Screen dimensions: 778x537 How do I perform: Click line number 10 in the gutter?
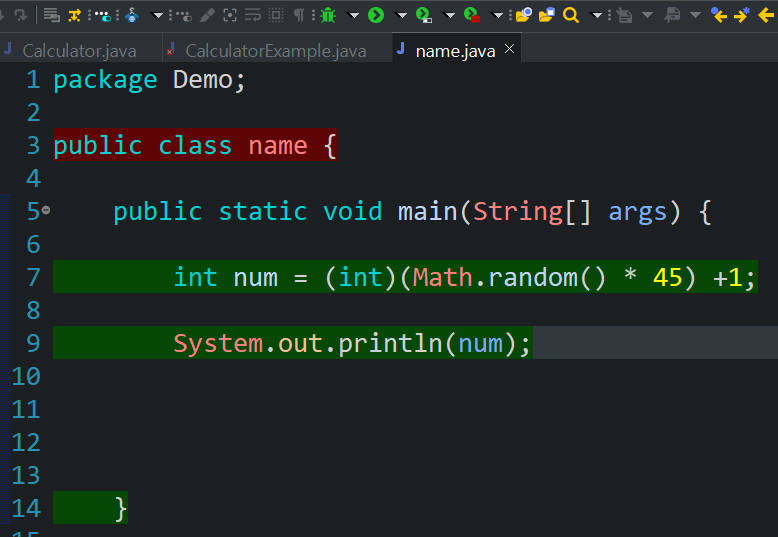click(26, 376)
